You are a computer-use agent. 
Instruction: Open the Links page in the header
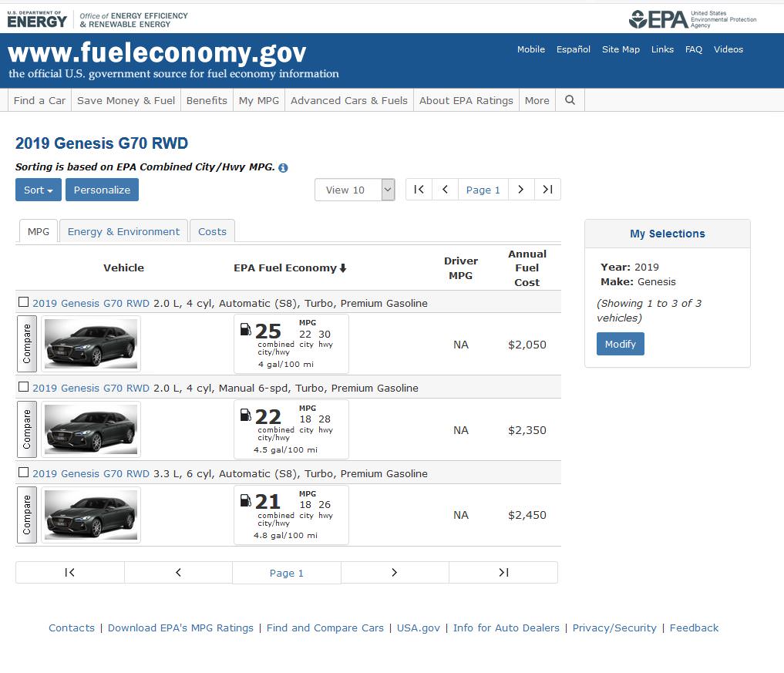tap(662, 49)
